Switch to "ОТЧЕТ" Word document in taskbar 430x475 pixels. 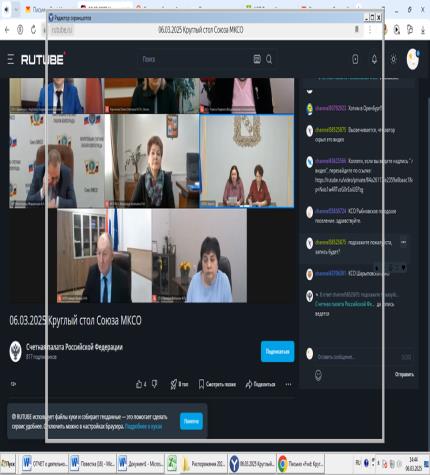click(44, 464)
